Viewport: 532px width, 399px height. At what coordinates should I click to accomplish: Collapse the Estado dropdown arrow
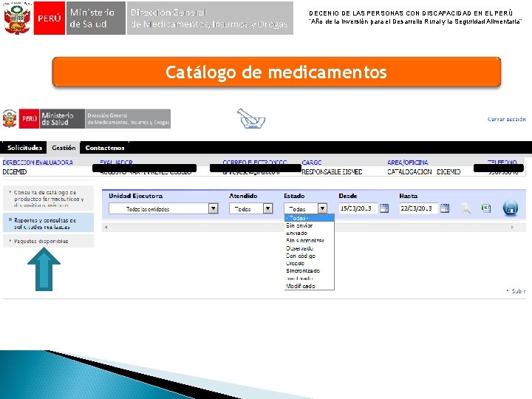click(x=322, y=208)
